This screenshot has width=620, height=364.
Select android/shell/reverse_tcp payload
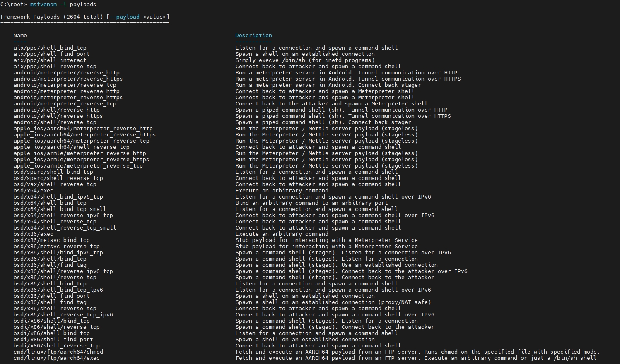pyautogui.click(x=55, y=122)
